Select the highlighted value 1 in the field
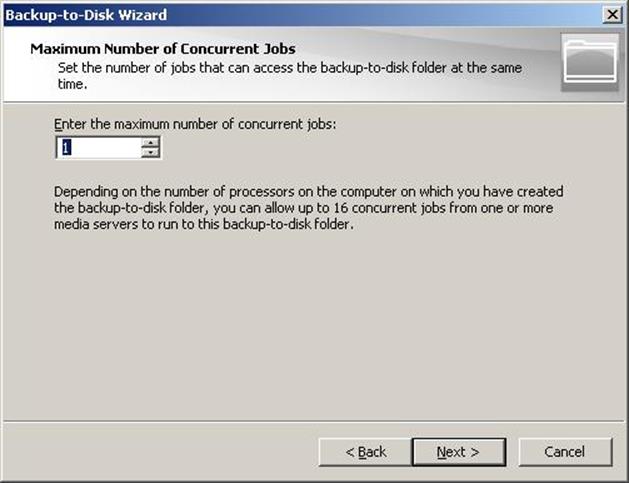 tap(67, 147)
